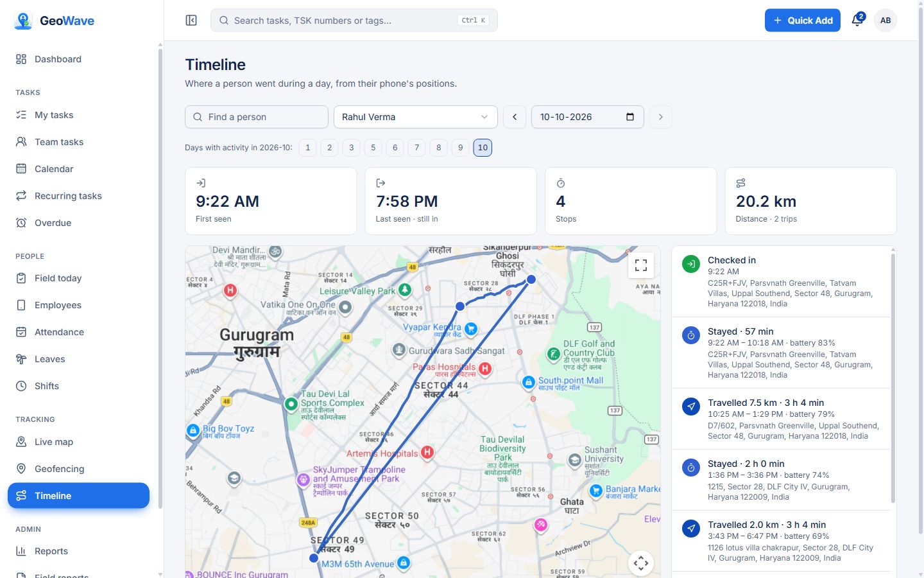The height and width of the screenshot is (578, 924).
Task: Select activity day 10
Action: [483, 148]
